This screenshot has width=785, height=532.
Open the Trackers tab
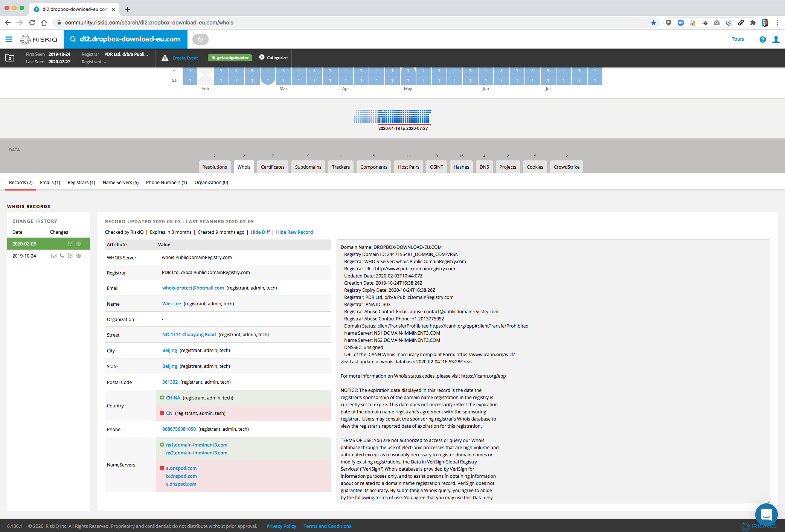coord(341,167)
